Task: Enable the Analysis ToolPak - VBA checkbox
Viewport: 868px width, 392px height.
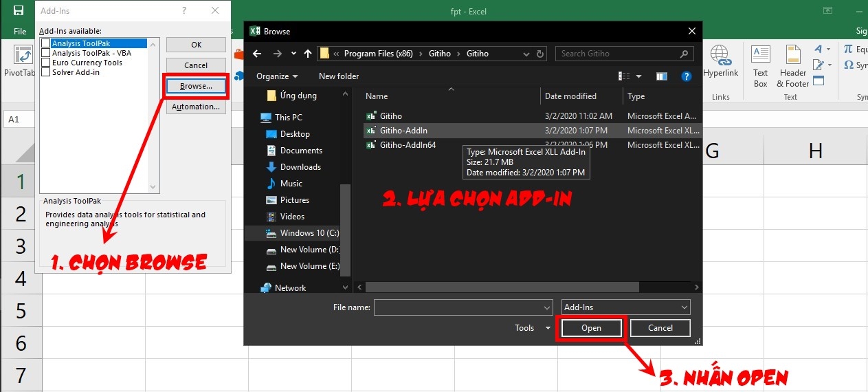Action: (x=46, y=53)
